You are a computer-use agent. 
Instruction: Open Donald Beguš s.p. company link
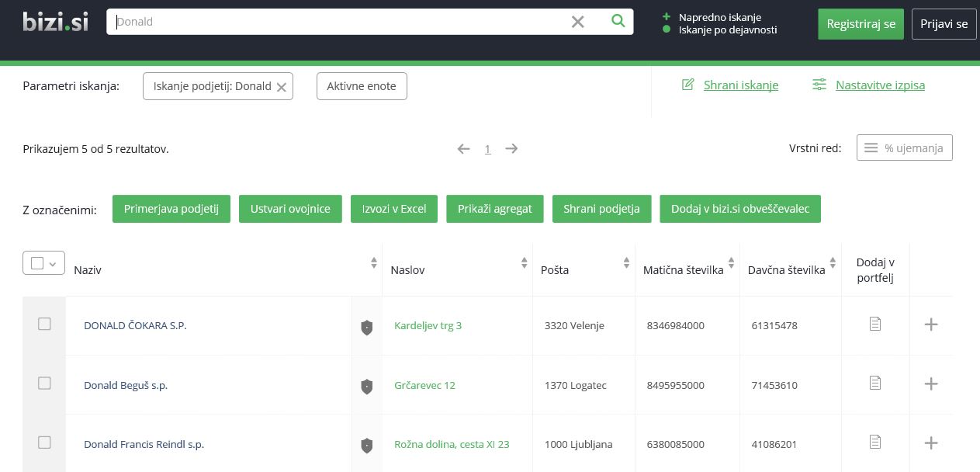click(126, 385)
